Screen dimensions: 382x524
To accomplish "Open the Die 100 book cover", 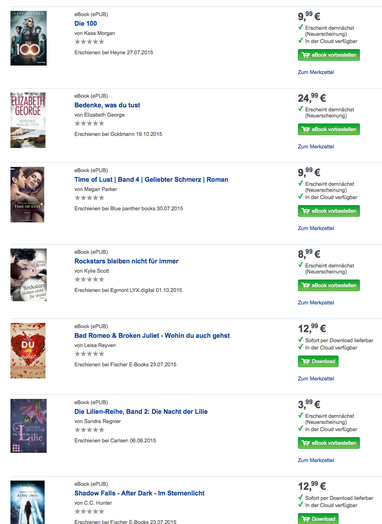I will (x=28, y=38).
